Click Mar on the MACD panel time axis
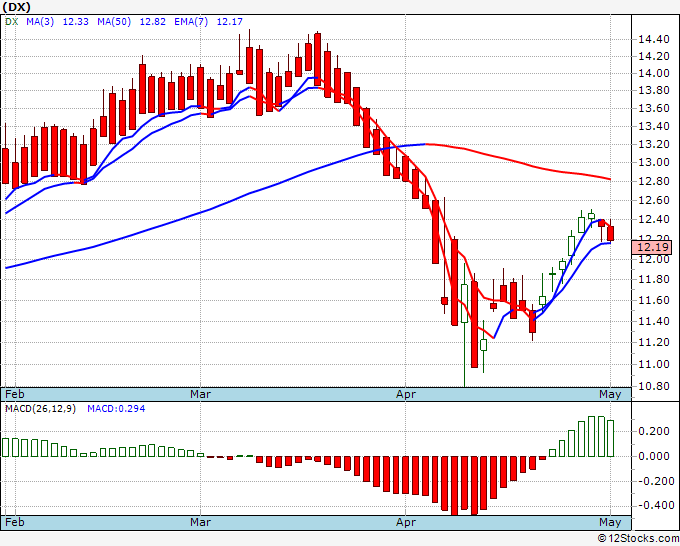 coord(200,522)
